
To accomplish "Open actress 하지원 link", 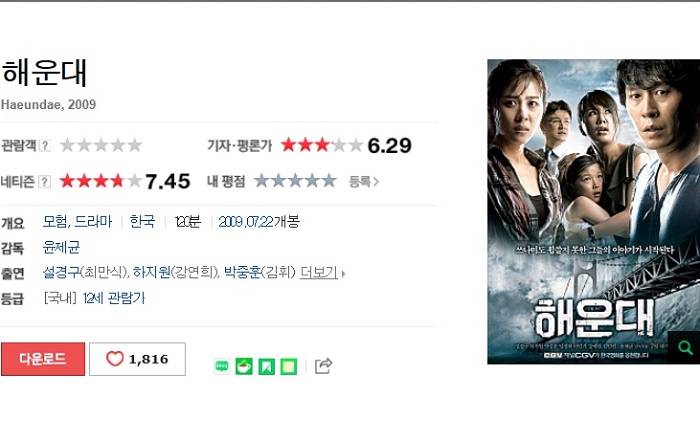I will [151, 272].
